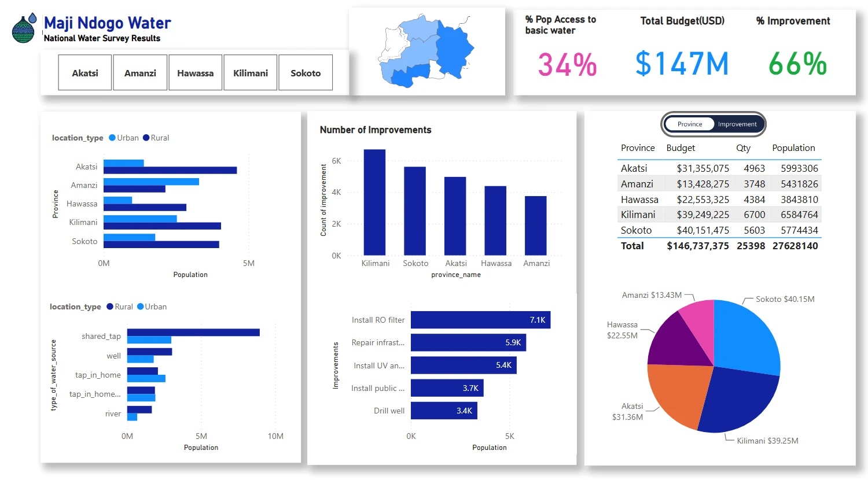868x480 pixels.
Task: Click the Kilimani population cell 6584764
Action: pyautogui.click(x=799, y=215)
